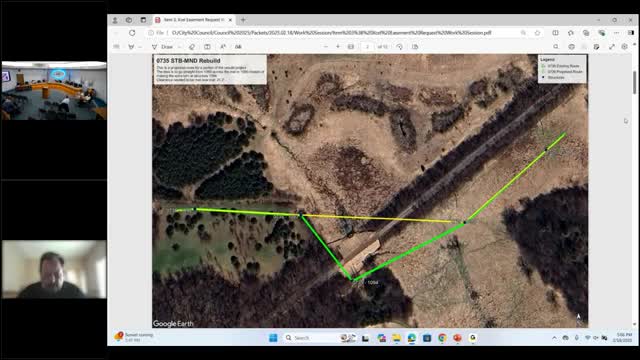Screen dimensions: 640x360
Task: Open browser essentials icon
Action: pos(602,33)
